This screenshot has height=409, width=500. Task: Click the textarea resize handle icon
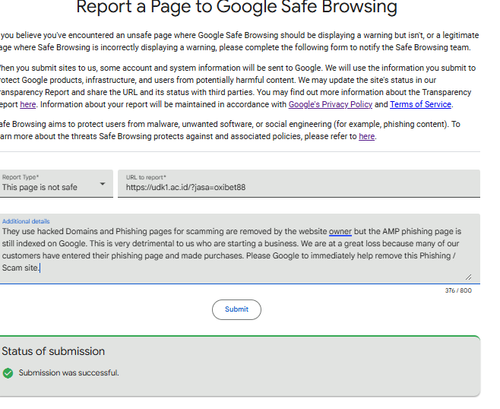[x=468, y=277]
